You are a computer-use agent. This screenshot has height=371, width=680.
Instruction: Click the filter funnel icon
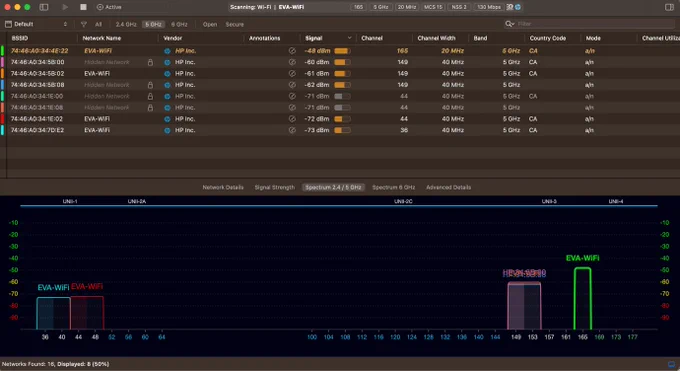point(84,24)
